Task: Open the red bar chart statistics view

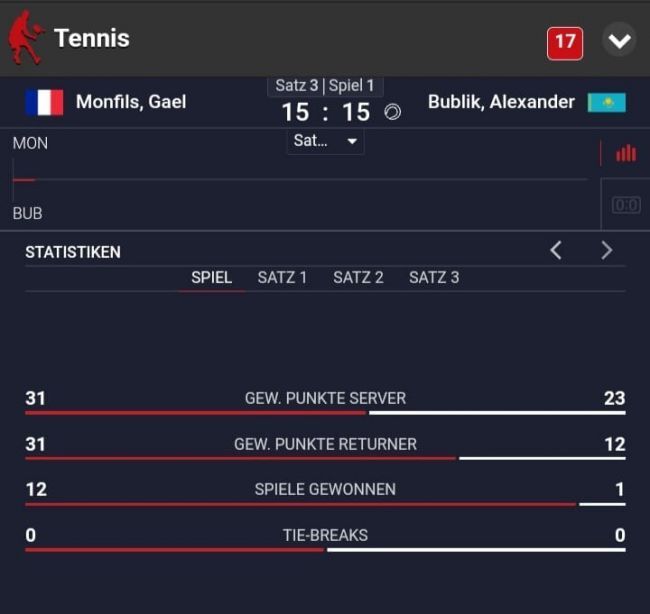Action: (626, 153)
